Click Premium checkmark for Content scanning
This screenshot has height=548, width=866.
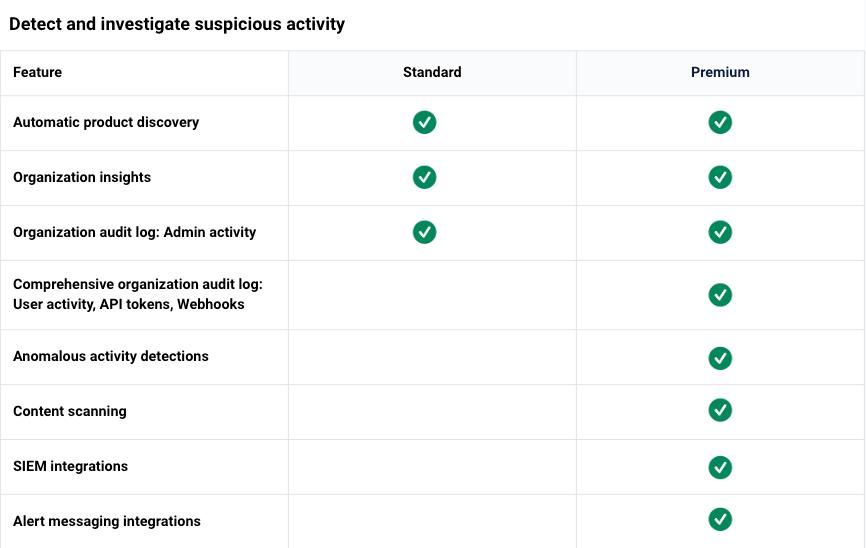point(720,410)
